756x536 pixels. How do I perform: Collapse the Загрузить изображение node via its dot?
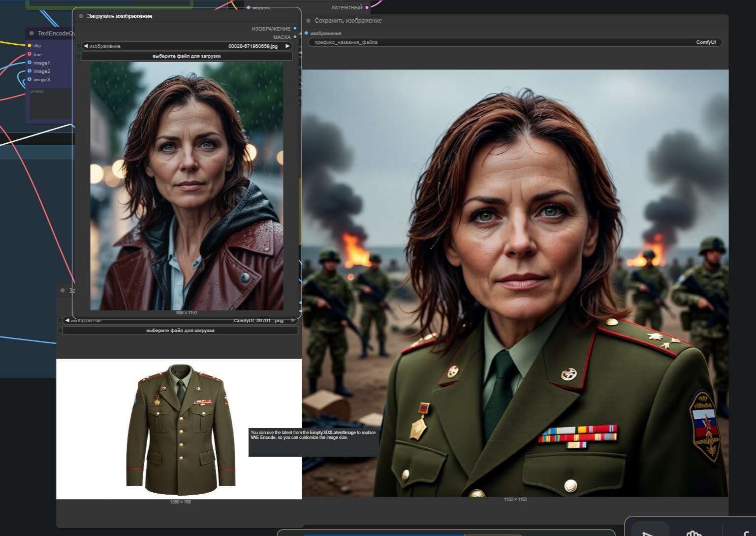[81, 16]
